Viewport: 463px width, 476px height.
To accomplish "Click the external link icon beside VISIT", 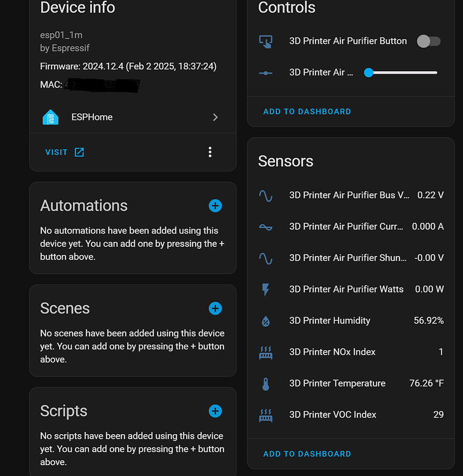I will pos(79,152).
